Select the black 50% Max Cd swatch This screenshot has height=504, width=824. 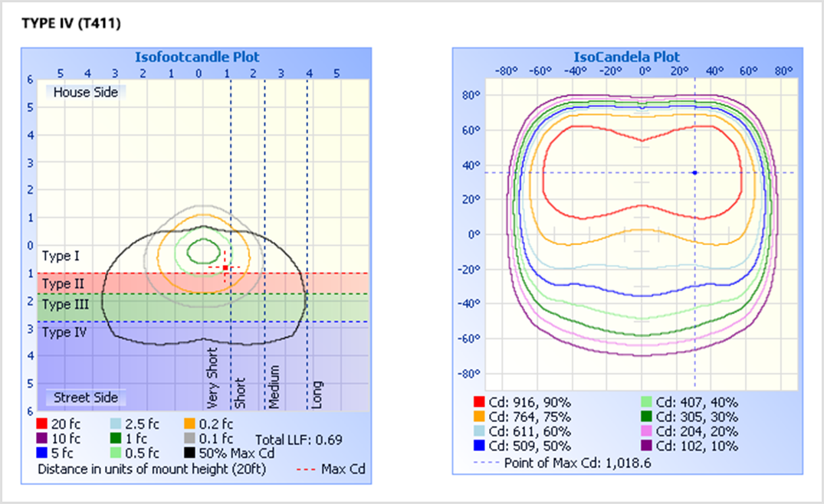pos(189,453)
